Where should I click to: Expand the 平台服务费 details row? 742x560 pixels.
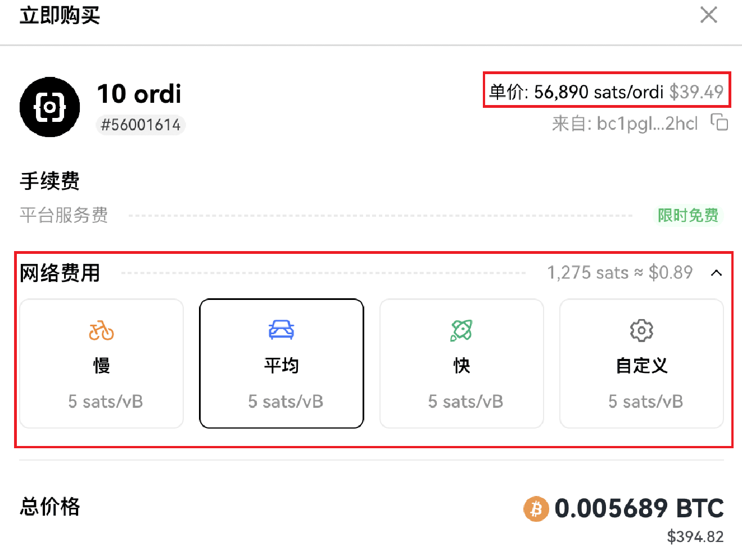tap(64, 216)
